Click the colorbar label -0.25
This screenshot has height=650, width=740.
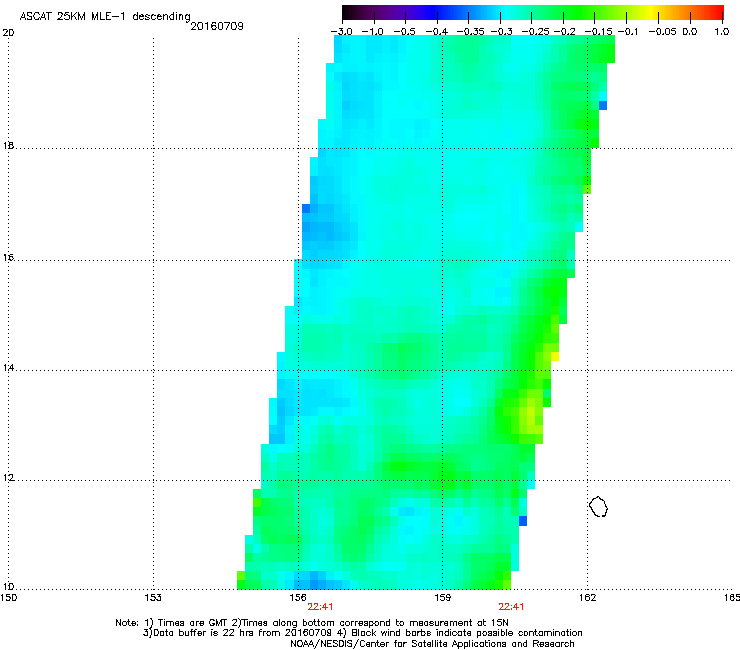pyautogui.click(x=536, y=32)
